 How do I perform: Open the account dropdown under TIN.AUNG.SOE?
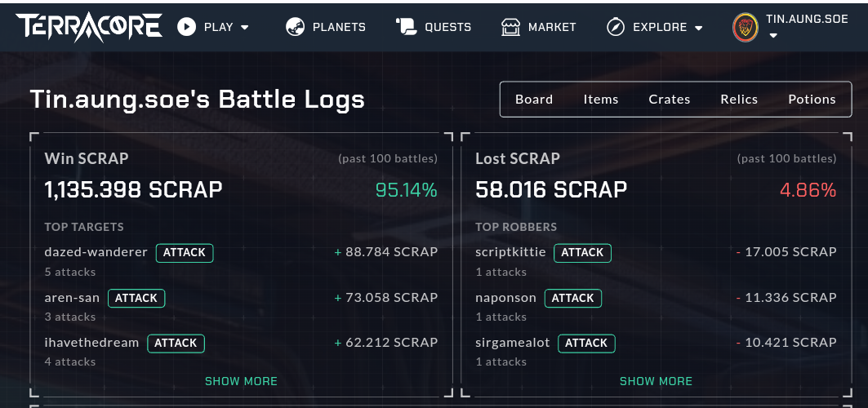pyautogui.click(x=773, y=36)
